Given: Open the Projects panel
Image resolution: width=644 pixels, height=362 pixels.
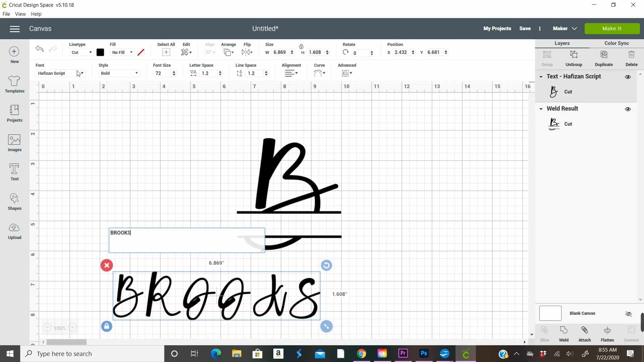Looking at the screenshot, I should click(14, 113).
